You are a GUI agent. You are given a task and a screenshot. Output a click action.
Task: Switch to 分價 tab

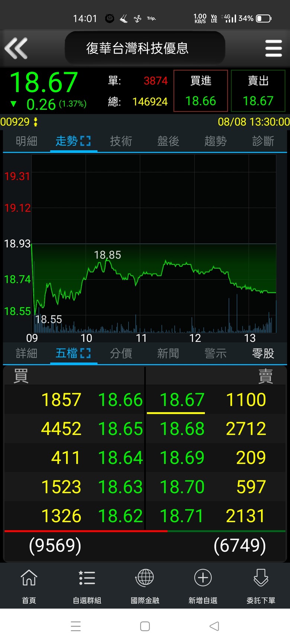121,353
